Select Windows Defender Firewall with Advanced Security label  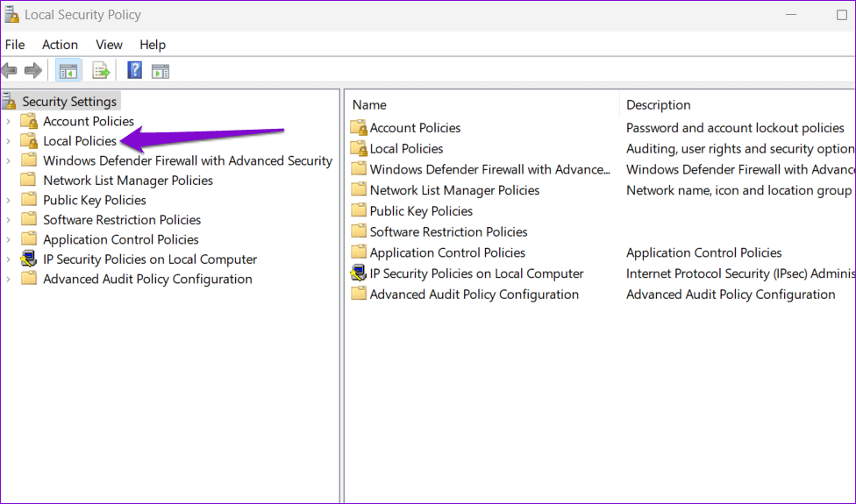[x=188, y=161]
